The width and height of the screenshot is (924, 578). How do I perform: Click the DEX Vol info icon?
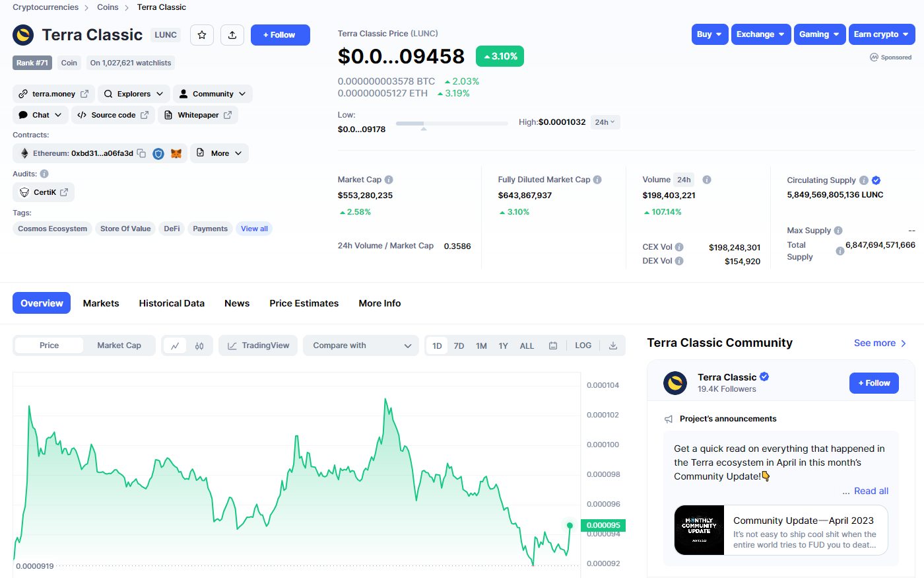click(679, 261)
